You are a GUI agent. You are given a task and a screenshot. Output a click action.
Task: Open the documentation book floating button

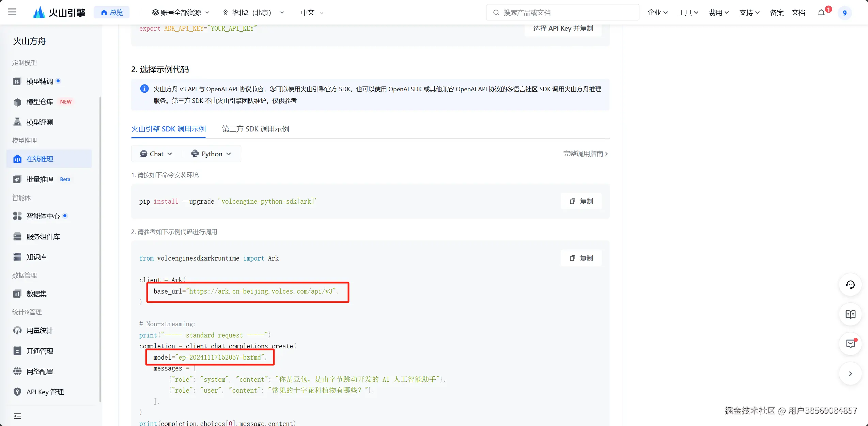click(850, 314)
